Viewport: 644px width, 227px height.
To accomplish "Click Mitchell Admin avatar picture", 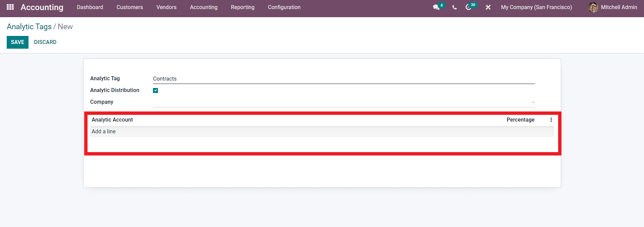I will [593, 7].
